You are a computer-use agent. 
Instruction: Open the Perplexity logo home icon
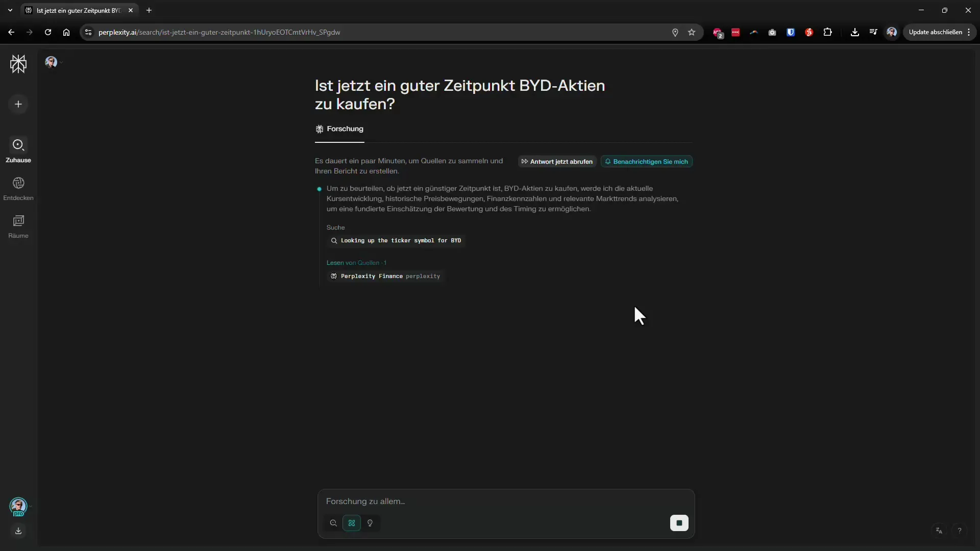(18, 64)
